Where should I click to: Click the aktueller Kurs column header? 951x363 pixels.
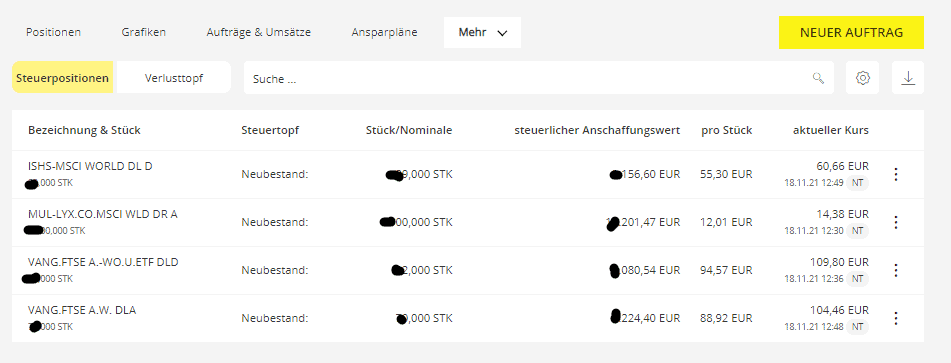pos(830,130)
